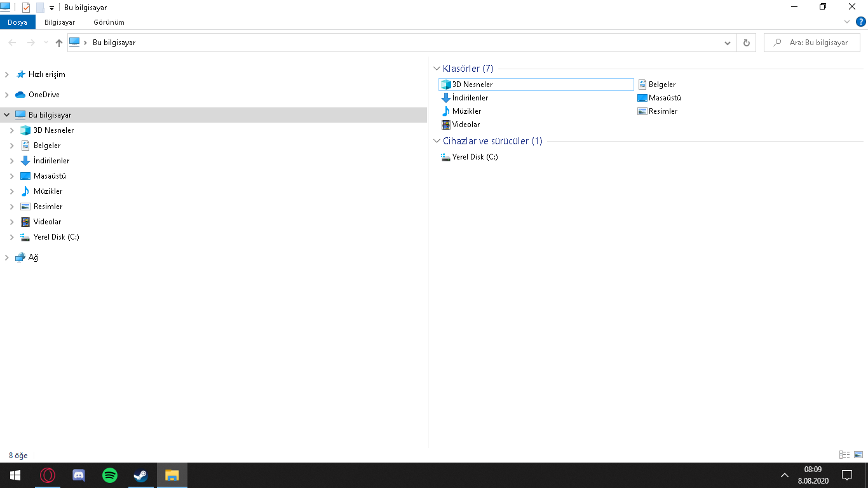The height and width of the screenshot is (488, 868).
Task: Expand Resimler in the navigation tree
Action: (11, 207)
